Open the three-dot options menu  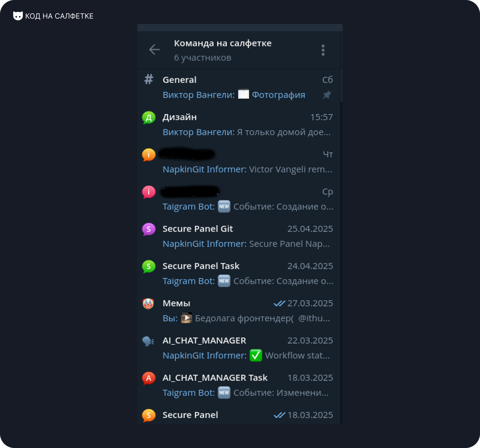(x=323, y=50)
